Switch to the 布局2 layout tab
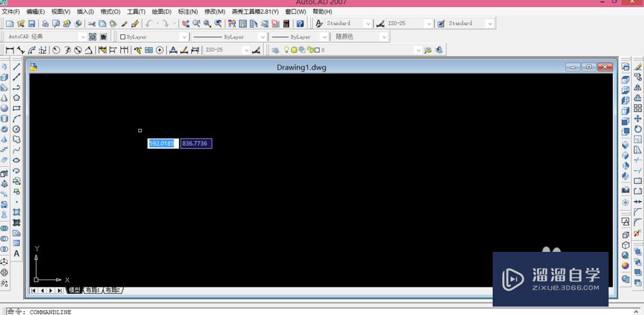 pos(113,290)
